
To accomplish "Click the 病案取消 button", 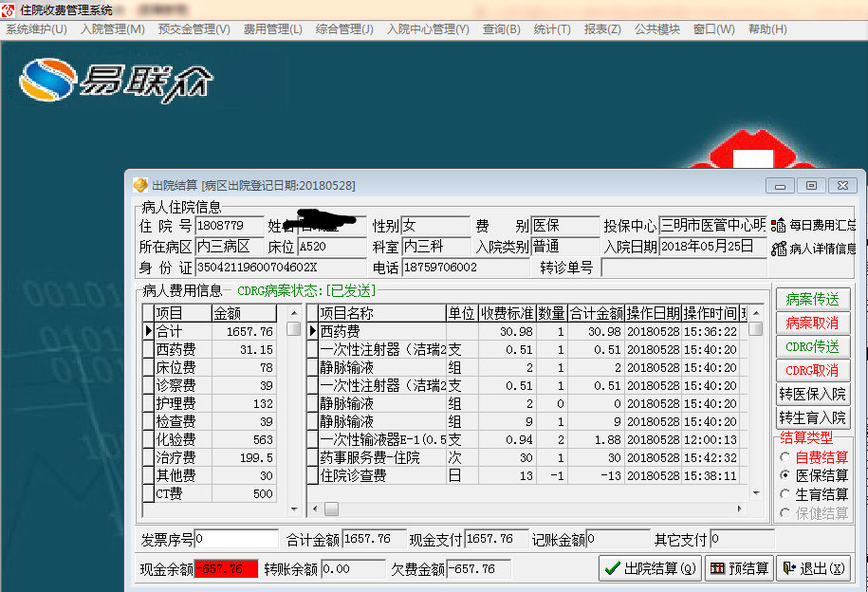I will point(812,323).
